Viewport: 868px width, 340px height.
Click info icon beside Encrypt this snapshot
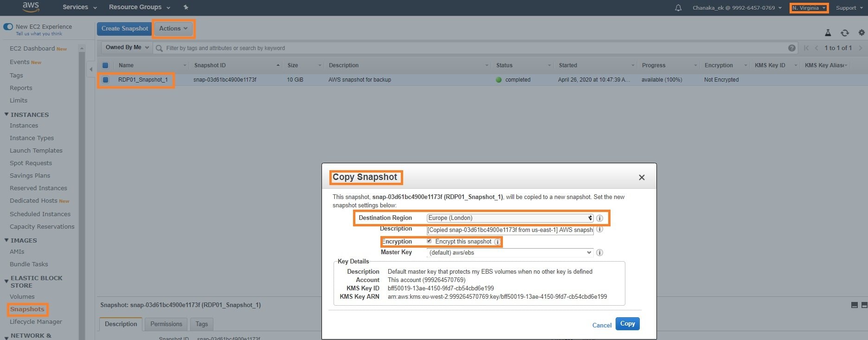tap(497, 242)
